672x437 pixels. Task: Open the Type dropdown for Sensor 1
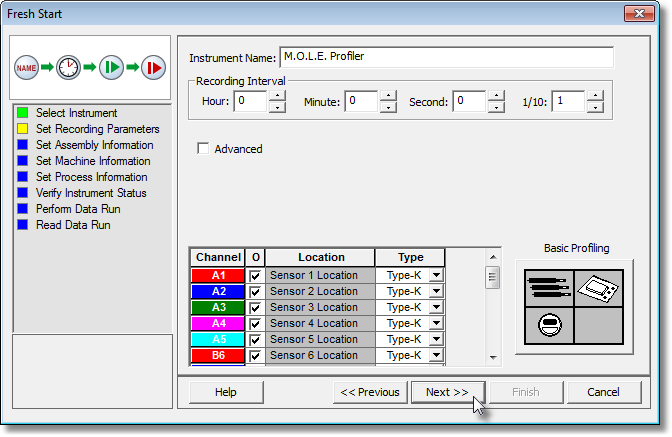click(436, 275)
